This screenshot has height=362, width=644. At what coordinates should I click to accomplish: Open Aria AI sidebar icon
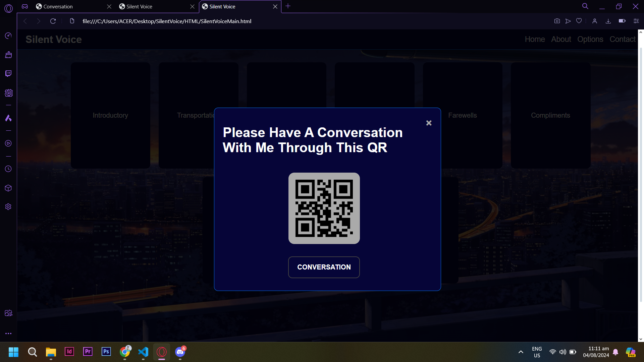8,118
